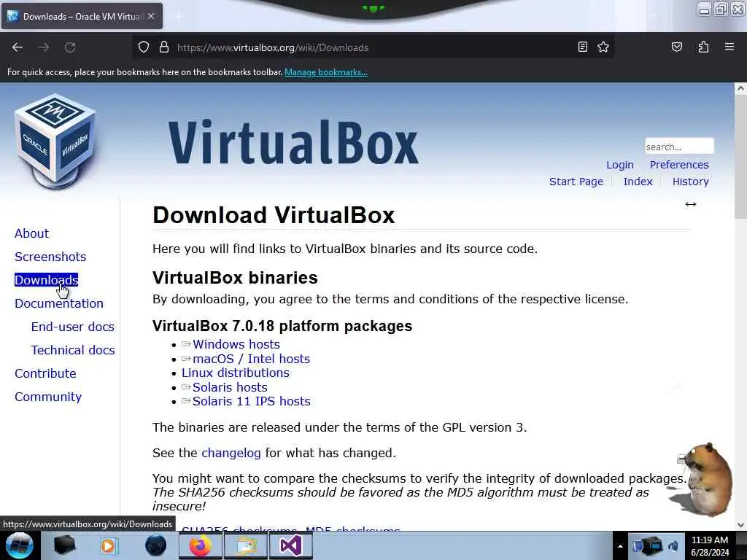Go back using the browser back arrow

[x=18, y=47]
